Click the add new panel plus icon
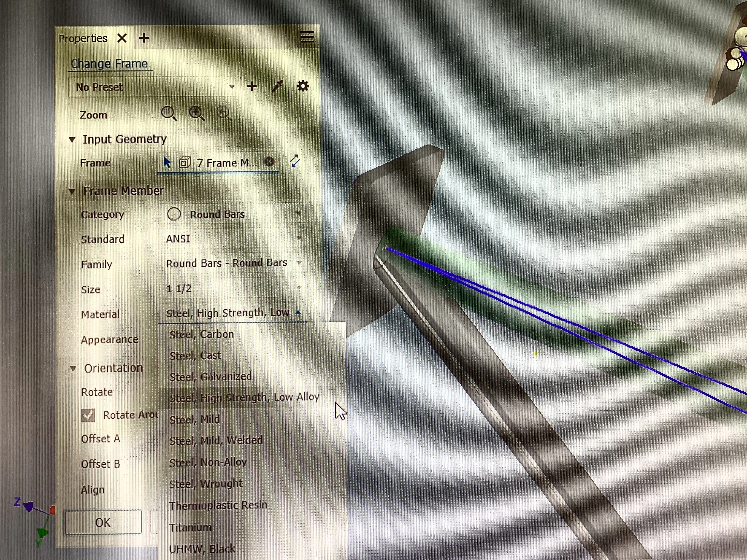This screenshot has height=560, width=747. click(x=143, y=38)
